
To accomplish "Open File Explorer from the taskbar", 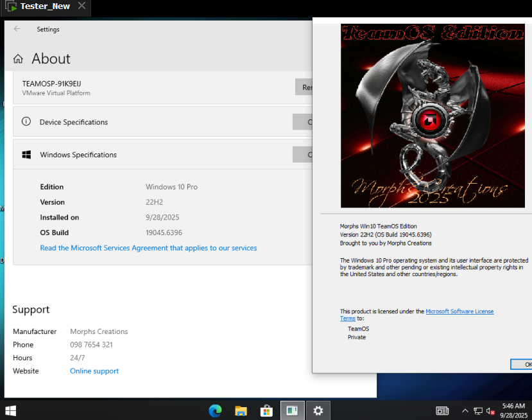I will [x=241, y=410].
